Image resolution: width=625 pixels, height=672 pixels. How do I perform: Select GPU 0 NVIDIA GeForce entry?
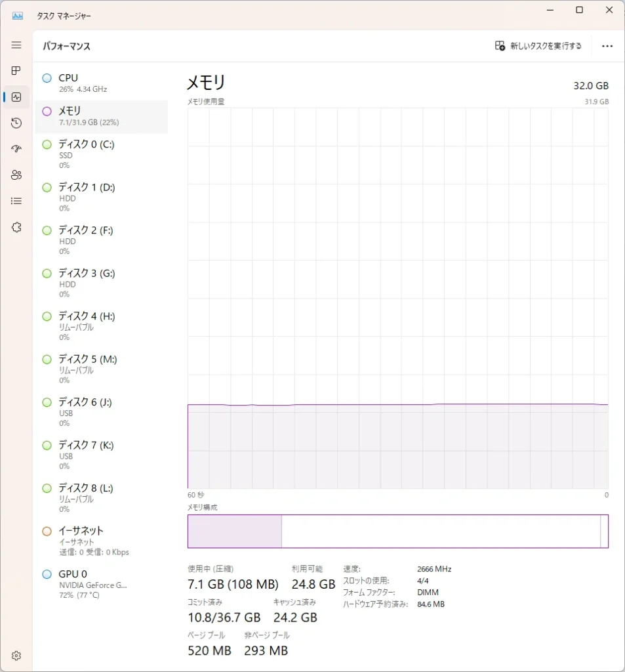coord(101,584)
